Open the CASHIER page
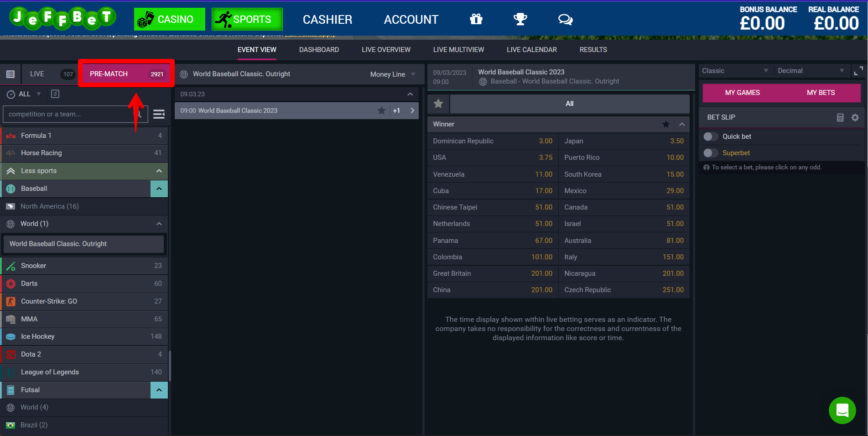This screenshot has width=868, height=436. (327, 20)
